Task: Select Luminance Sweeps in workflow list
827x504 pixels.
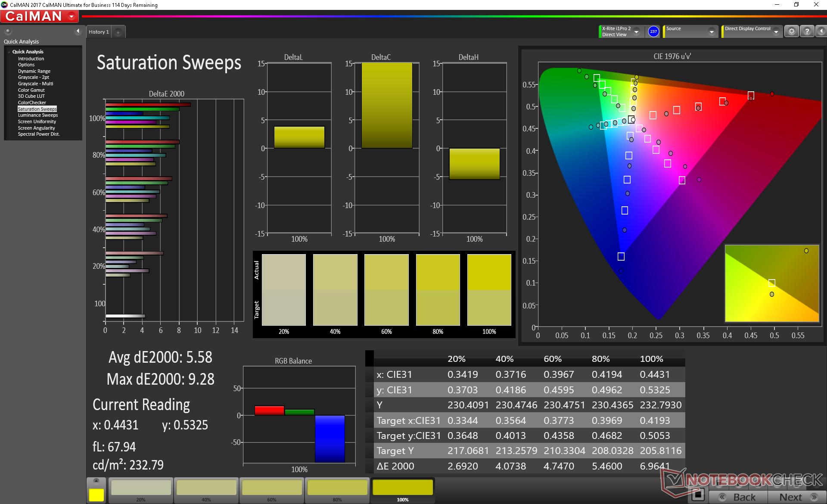Action: (x=37, y=115)
